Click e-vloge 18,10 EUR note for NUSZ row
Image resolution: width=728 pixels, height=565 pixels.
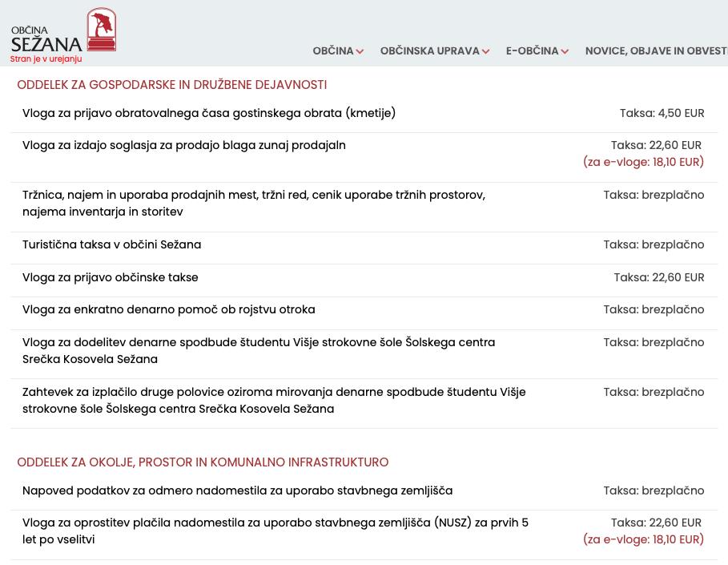click(643, 539)
